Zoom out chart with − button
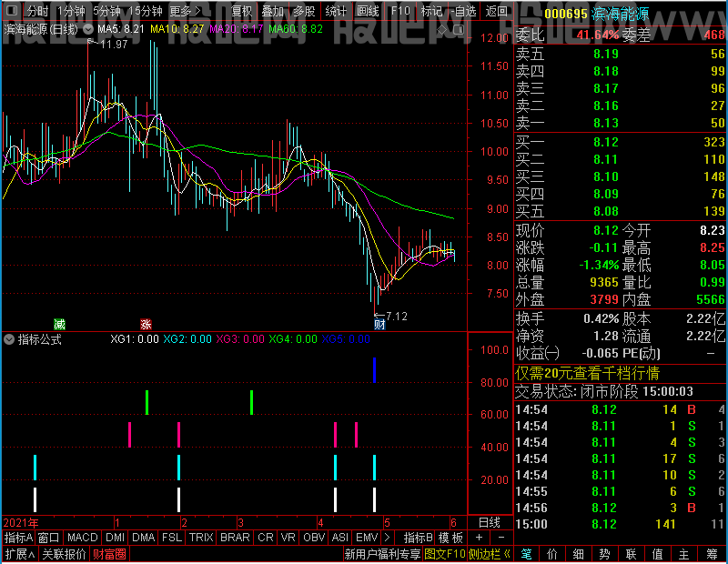728x564 pixels. [501, 538]
